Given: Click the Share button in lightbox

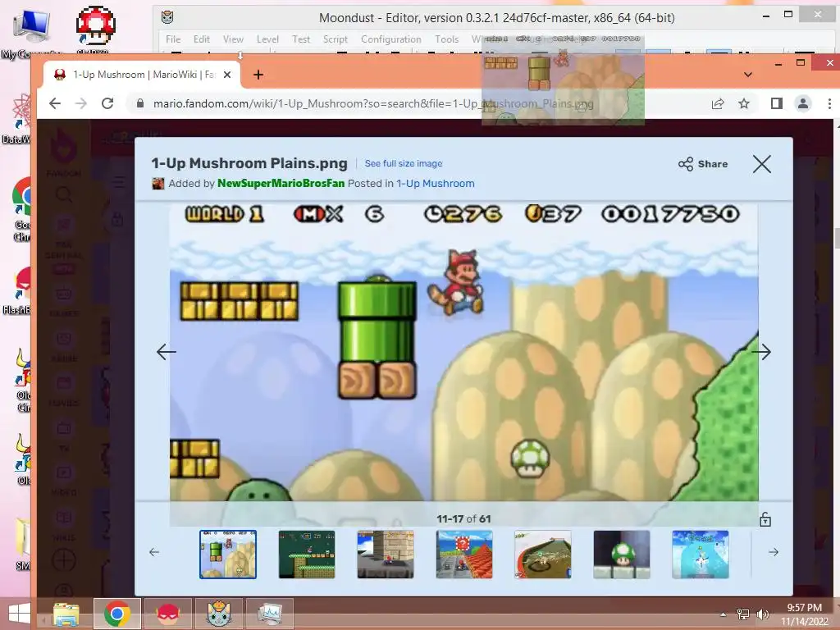Looking at the screenshot, I should [x=703, y=164].
